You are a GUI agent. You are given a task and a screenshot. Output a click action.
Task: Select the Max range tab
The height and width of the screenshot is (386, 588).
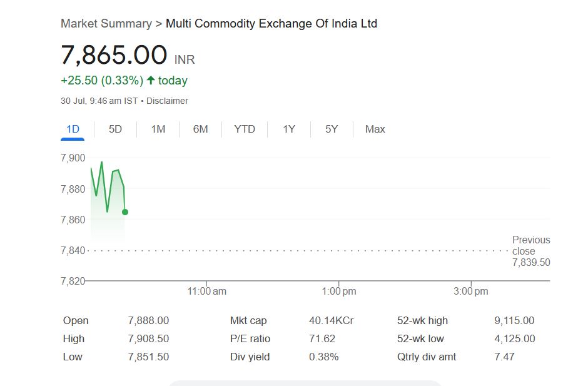point(375,129)
